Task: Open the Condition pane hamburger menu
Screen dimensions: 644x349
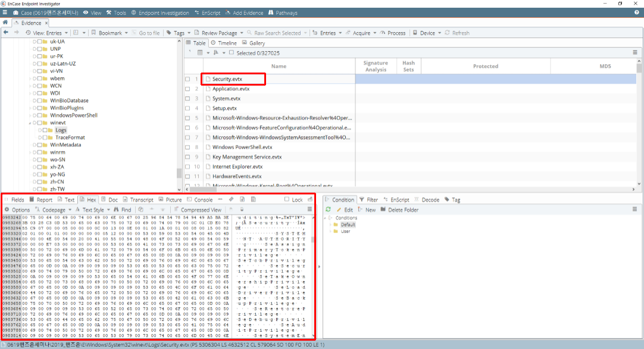Action: 634,209
